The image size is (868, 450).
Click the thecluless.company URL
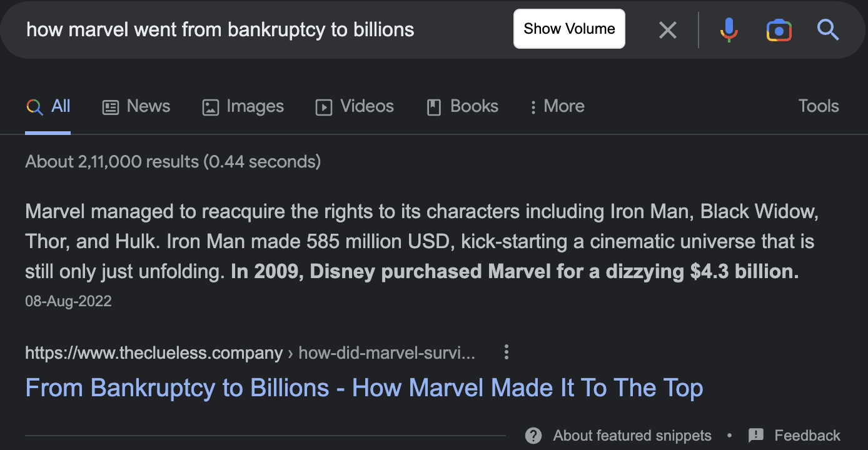coord(154,353)
